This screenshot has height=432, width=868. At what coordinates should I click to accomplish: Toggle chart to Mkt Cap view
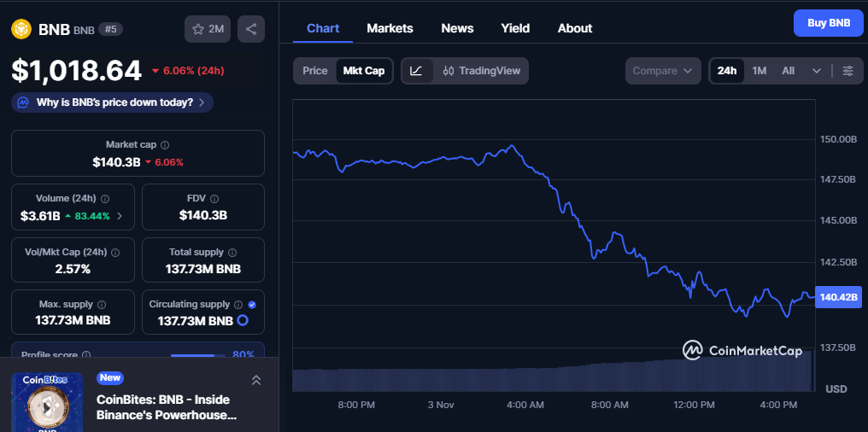tap(364, 71)
